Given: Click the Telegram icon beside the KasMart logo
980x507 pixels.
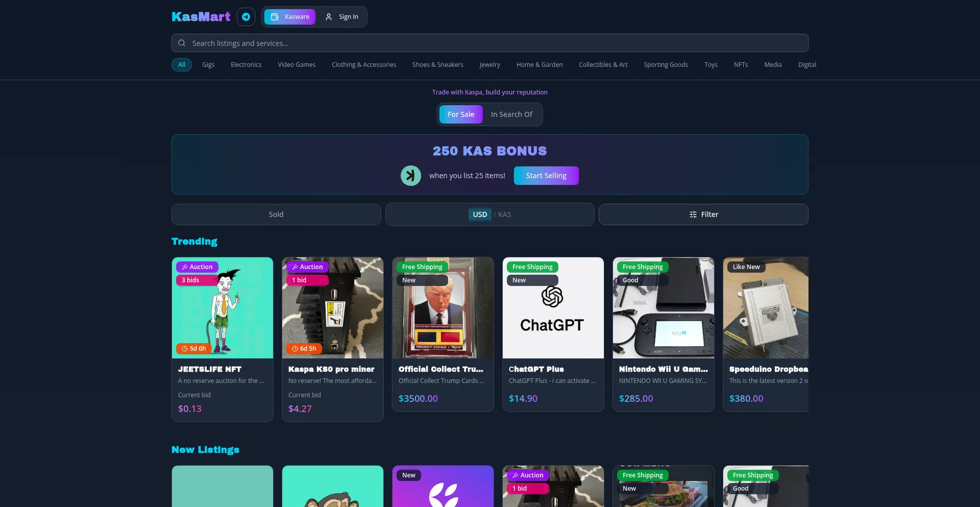Looking at the screenshot, I should click(x=246, y=17).
